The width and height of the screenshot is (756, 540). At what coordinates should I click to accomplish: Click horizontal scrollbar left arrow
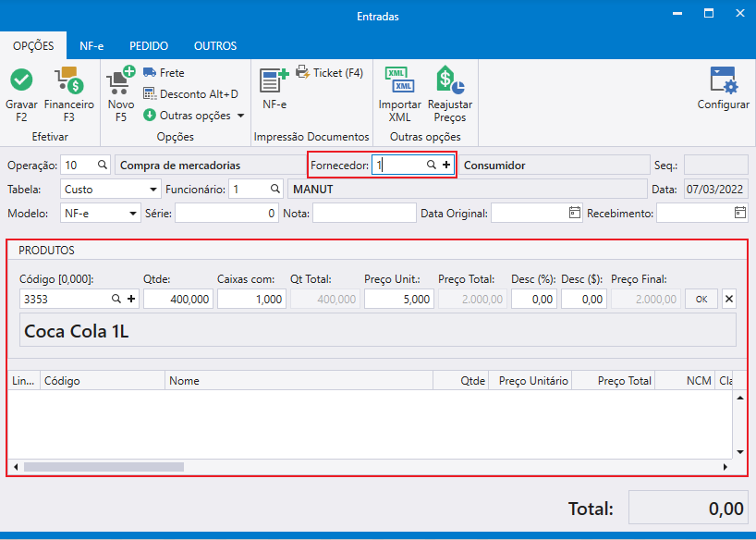[x=16, y=467]
